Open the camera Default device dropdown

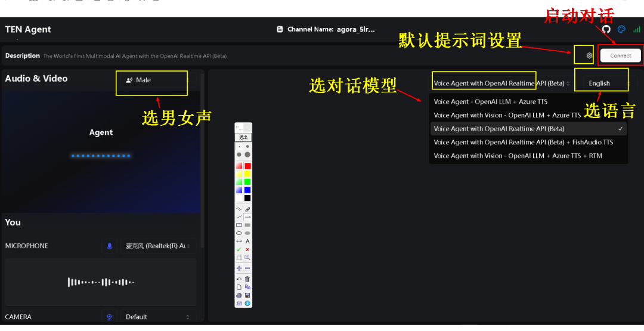coord(158,317)
